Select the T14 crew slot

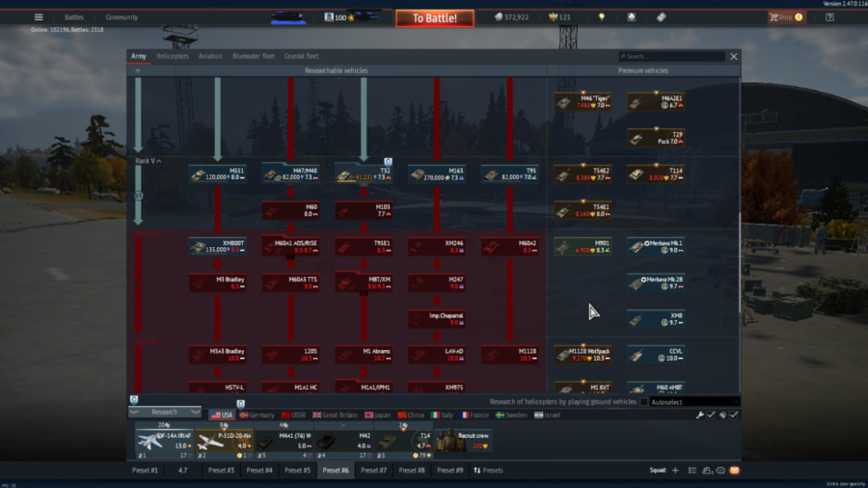pyautogui.click(x=403, y=441)
